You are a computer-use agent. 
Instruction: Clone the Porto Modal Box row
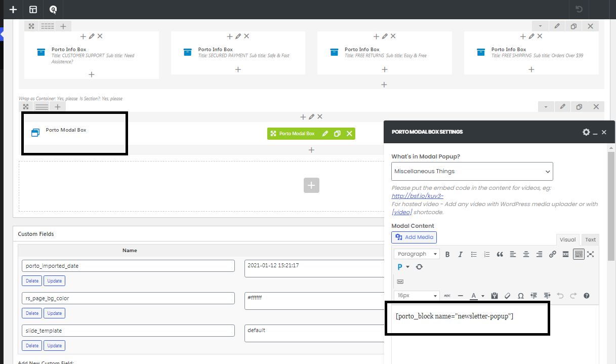pyautogui.click(x=579, y=107)
